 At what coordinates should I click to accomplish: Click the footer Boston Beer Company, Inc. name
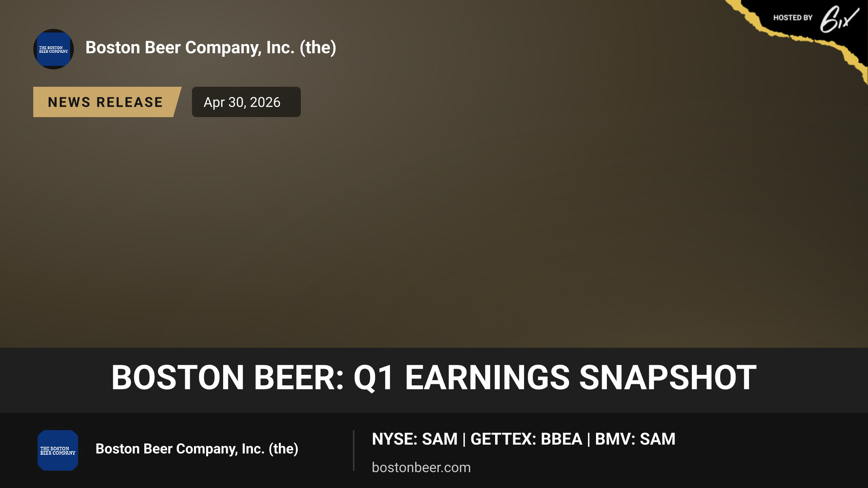point(197,449)
